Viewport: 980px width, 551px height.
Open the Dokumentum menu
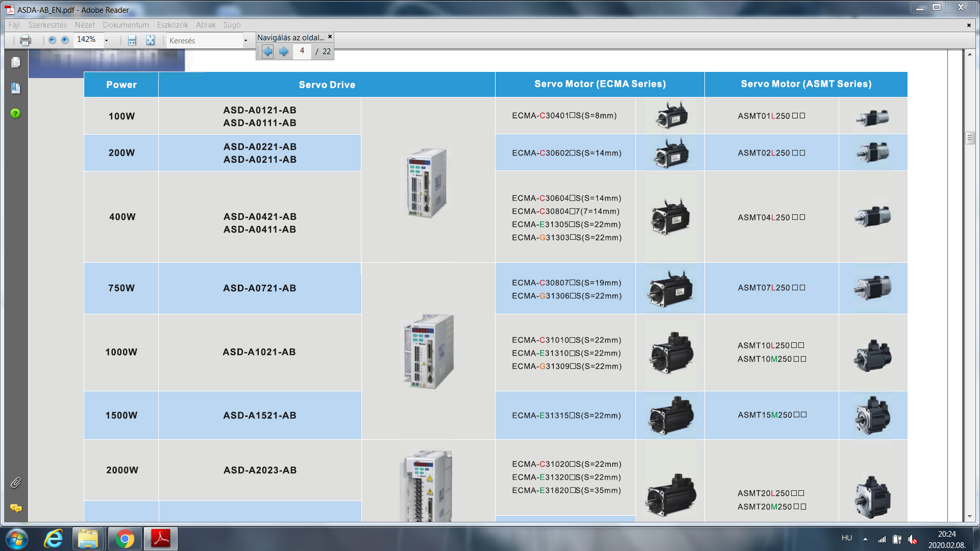(x=126, y=25)
